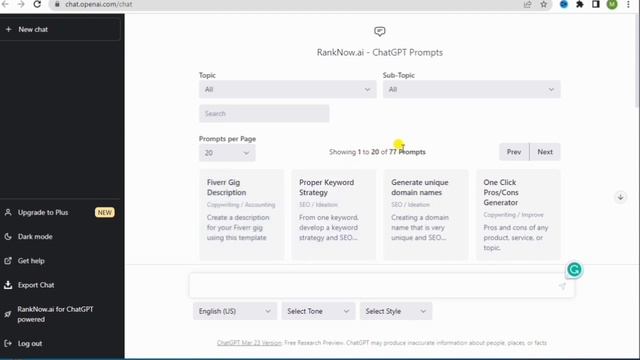Image resolution: width=640 pixels, height=360 pixels.
Task: Click the 'Showing 1 to 20 of 77 Prompts' text
Action: pos(377,152)
